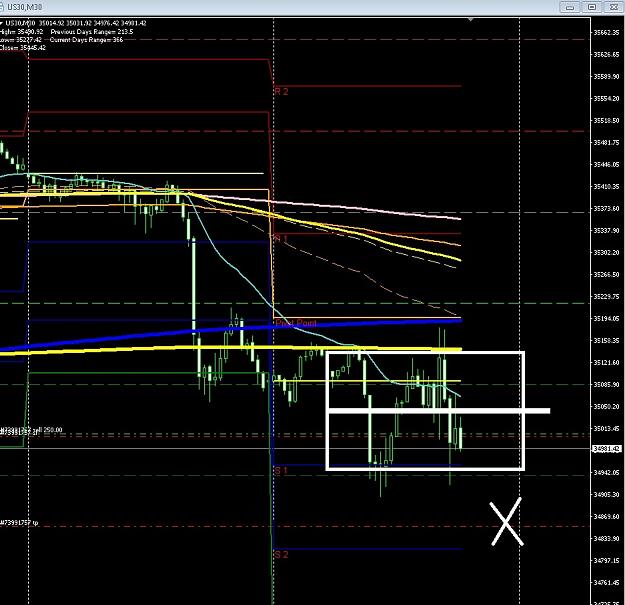The image size is (625, 605).
Task: Click price scale value 34942.05
Action: 607,473
